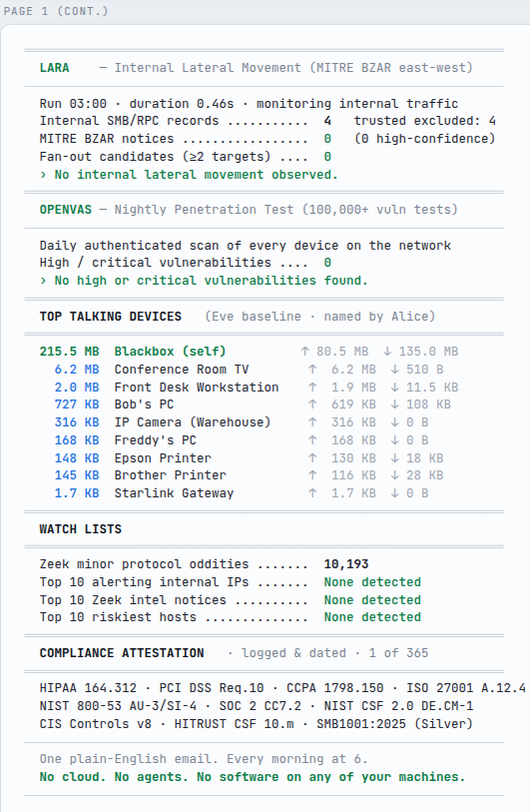Click the 'No internal lateral movement observed' line
The image size is (530, 812).
pyautogui.click(x=189, y=175)
